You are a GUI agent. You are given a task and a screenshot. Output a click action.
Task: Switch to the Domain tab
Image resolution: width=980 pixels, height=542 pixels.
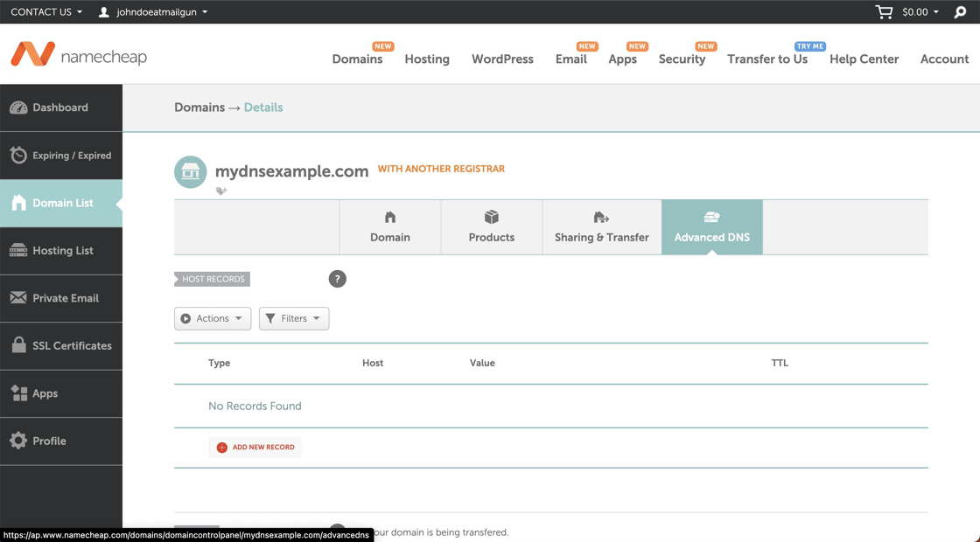(x=390, y=227)
